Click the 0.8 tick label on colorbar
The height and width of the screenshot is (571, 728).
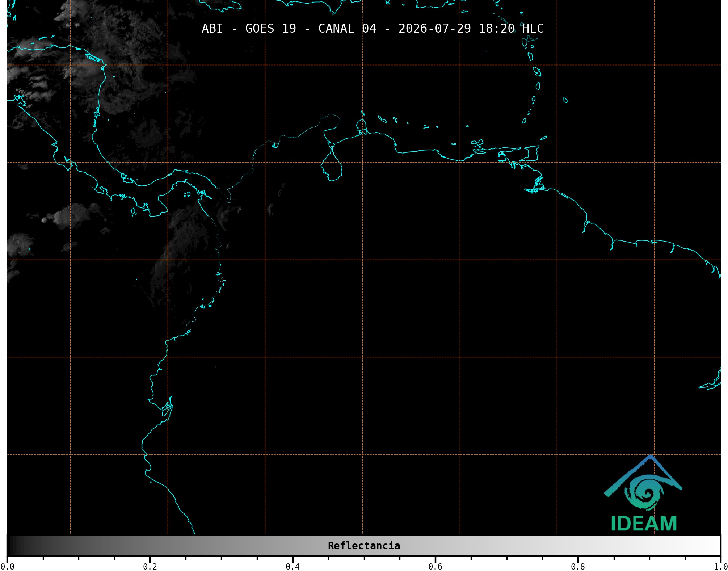(578, 567)
